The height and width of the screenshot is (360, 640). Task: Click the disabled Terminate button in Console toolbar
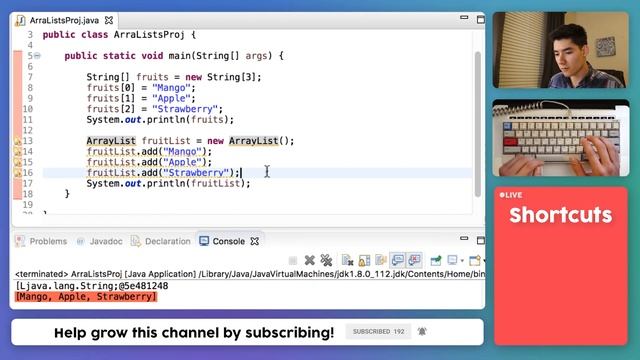[x=293, y=260]
